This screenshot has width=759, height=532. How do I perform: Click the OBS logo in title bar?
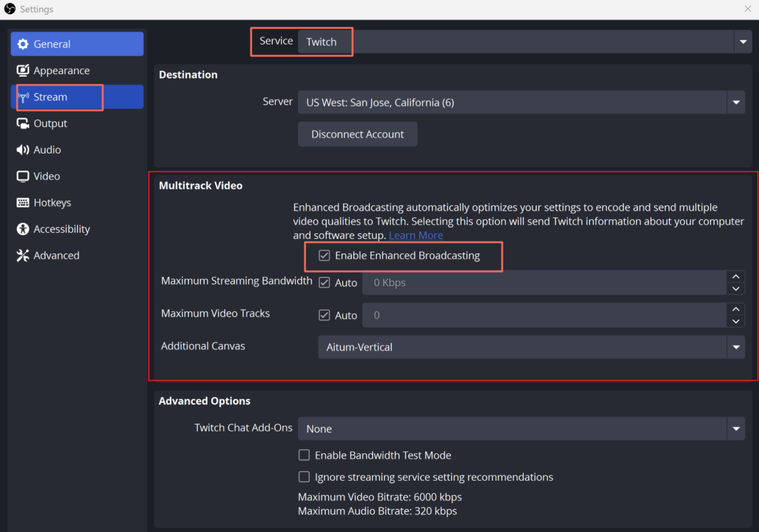coord(10,9)
